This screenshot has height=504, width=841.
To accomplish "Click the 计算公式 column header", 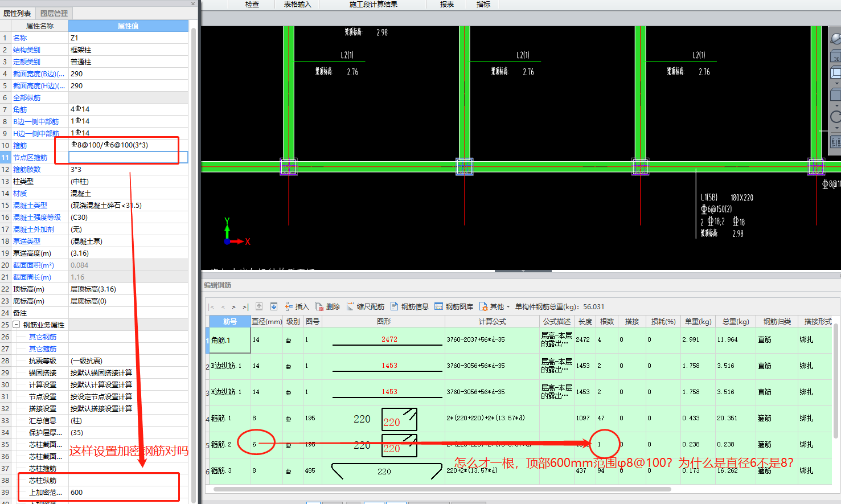I will [x=492, y=322].
